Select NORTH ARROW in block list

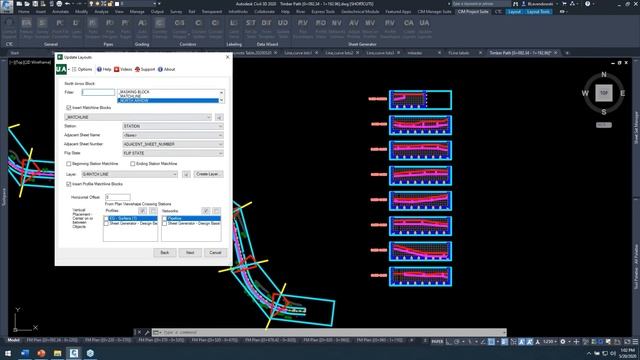(x=168, y=100)
